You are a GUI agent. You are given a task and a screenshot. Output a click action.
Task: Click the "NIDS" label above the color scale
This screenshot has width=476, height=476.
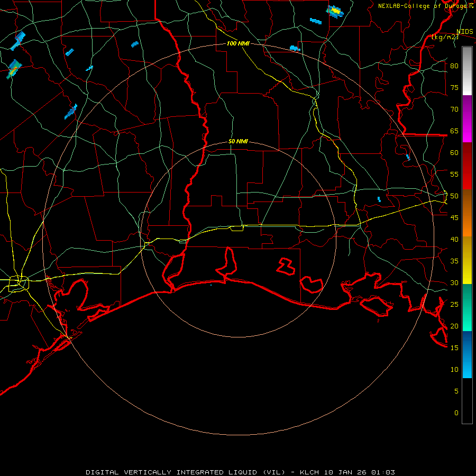tap(465, 32)
